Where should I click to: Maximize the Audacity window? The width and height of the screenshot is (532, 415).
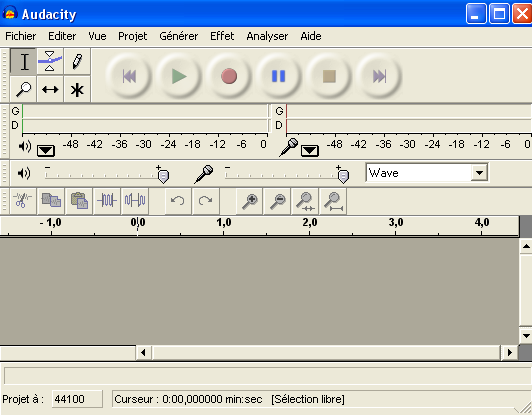click(499, 14)
